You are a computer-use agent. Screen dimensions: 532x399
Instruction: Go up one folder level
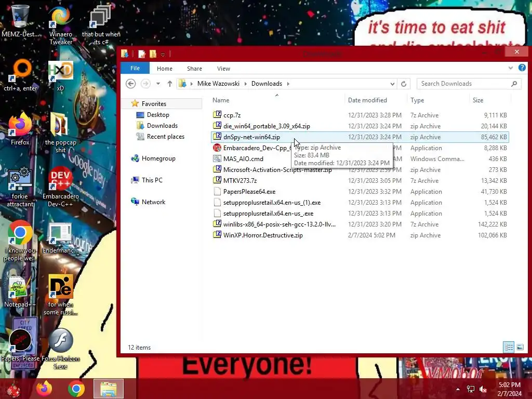pos(170,84)
